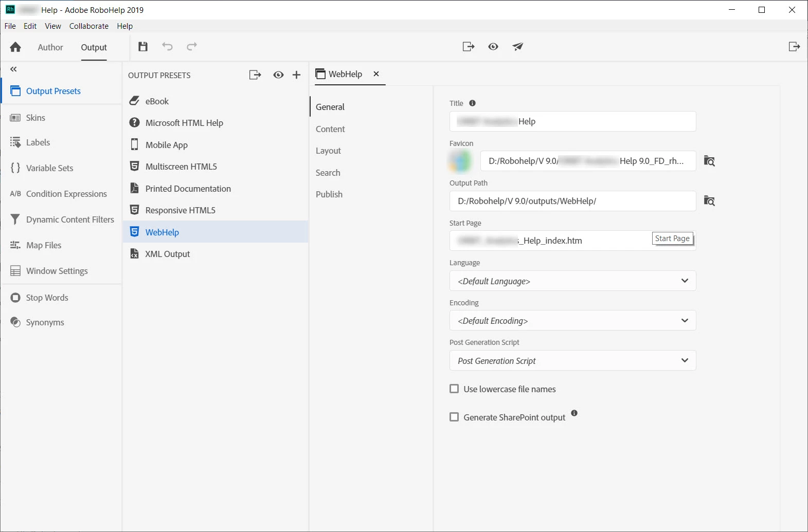Select Multiscreen HTML5 preset
Viewport: 808px width, 532px height.
point(216,167)
